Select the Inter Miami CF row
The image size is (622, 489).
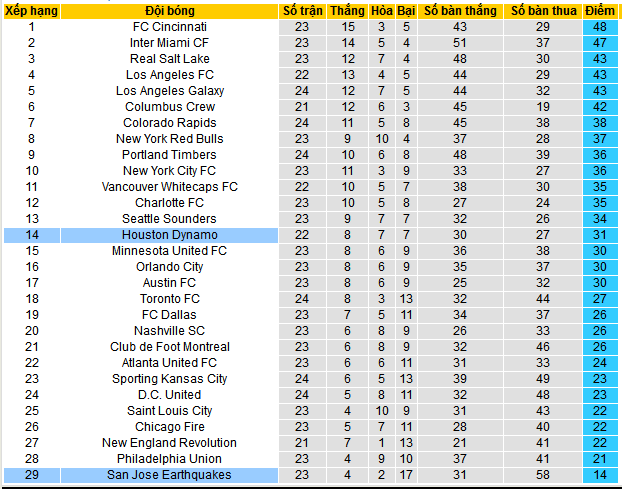pos(169,43)
